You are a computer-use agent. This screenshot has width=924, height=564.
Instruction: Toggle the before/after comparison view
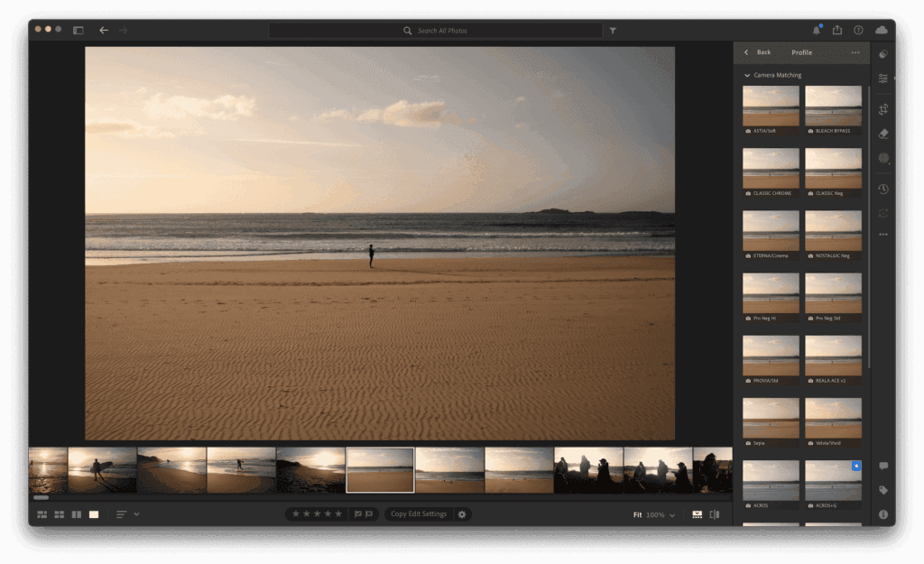coord(714,514)
